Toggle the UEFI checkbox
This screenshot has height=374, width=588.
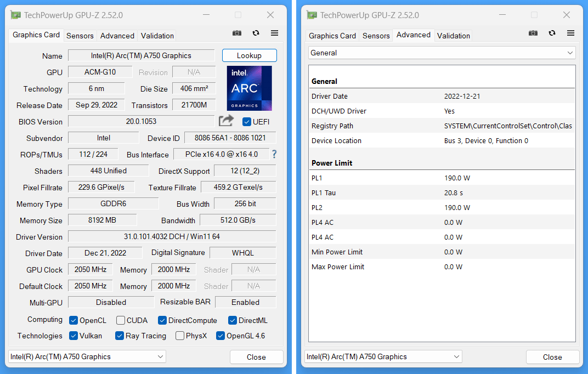point(247,122)
